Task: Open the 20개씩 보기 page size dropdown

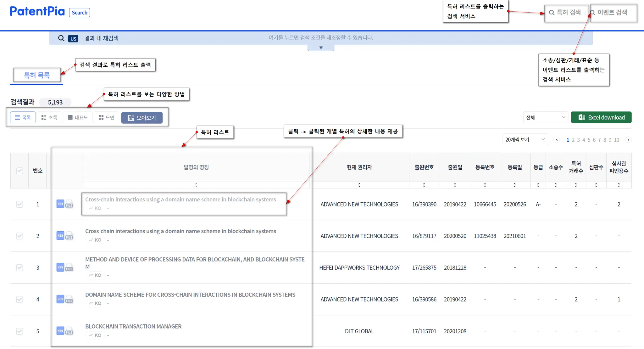Action: pos(525,139)
